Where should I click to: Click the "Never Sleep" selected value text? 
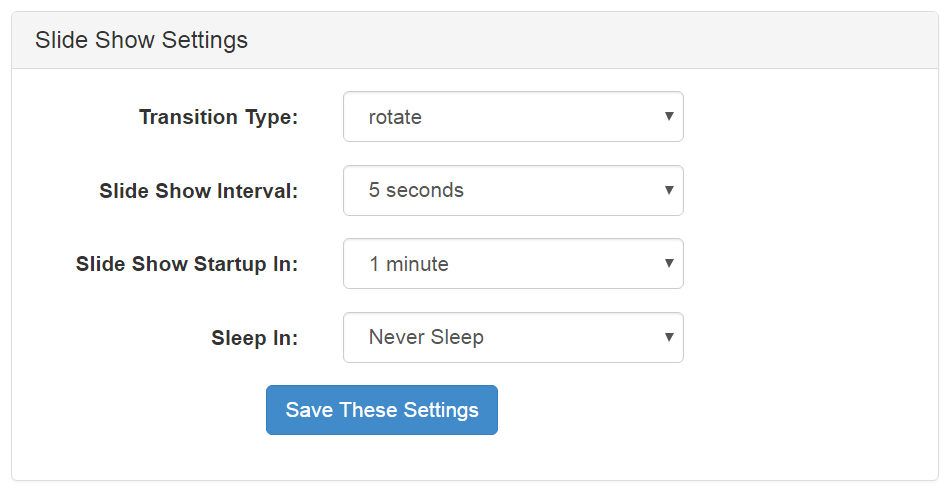[x=426, y=337]
